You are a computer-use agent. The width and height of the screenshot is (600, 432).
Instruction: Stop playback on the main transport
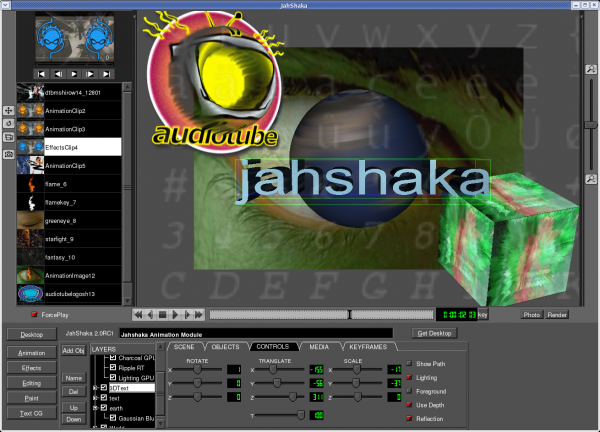click(x=163, y=315)
